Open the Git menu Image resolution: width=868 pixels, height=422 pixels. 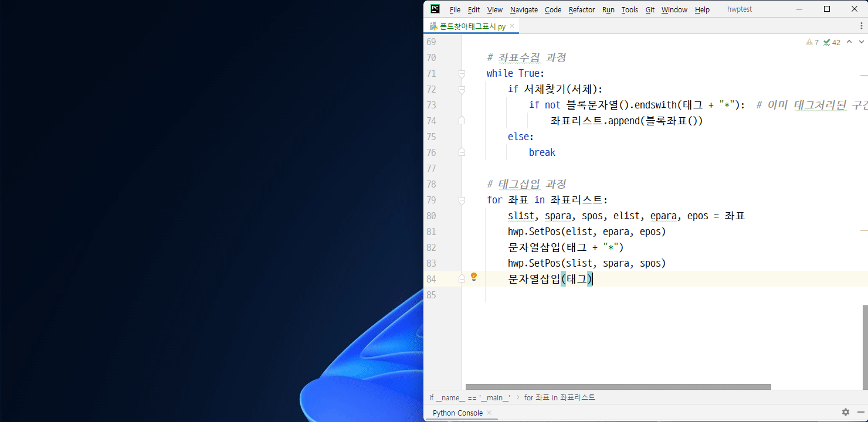click(x=650, y=9)
